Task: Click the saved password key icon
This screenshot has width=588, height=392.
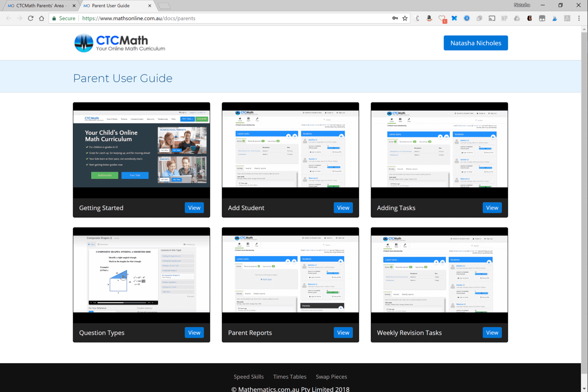Action: 395,18
